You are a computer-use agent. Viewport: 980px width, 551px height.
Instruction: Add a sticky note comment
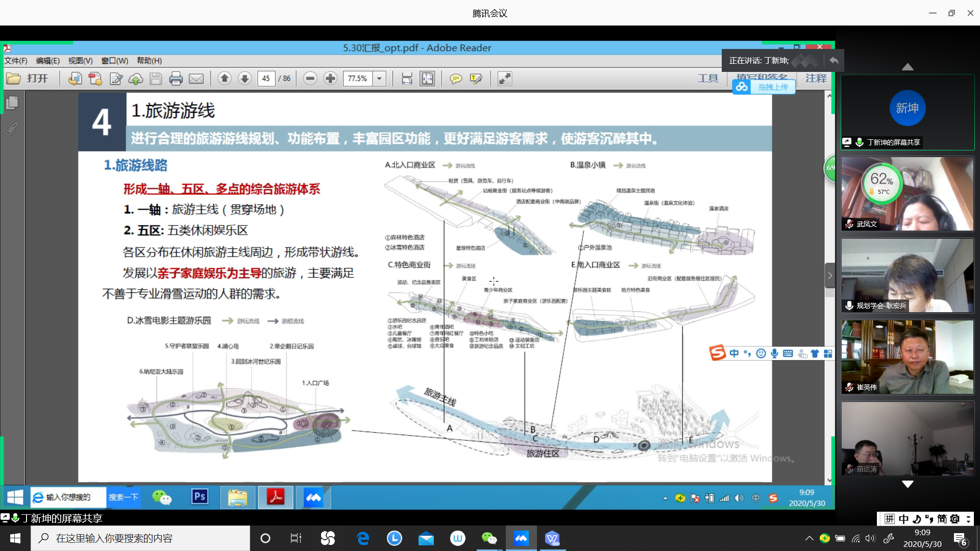tap(455, 79)
